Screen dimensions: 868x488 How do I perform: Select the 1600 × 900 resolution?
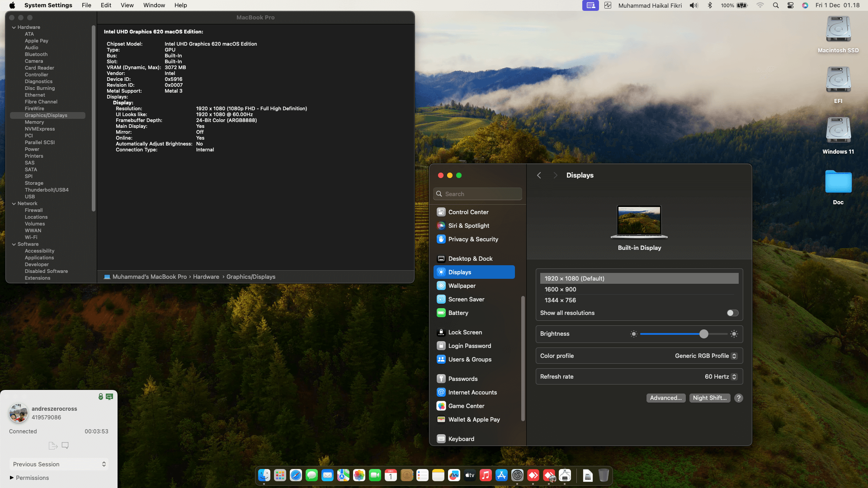pos(561,290)
